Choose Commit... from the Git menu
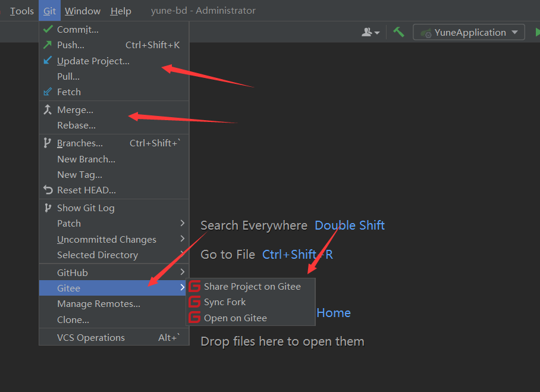Image resolution: width=540 pixels, height=392 pixels. [x=114, y=29]
